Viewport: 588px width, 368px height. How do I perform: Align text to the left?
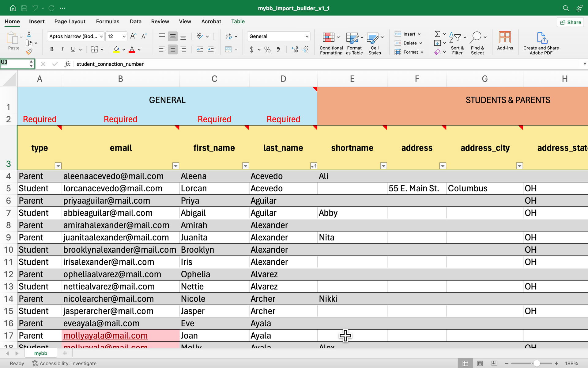[x=162, y=49]
